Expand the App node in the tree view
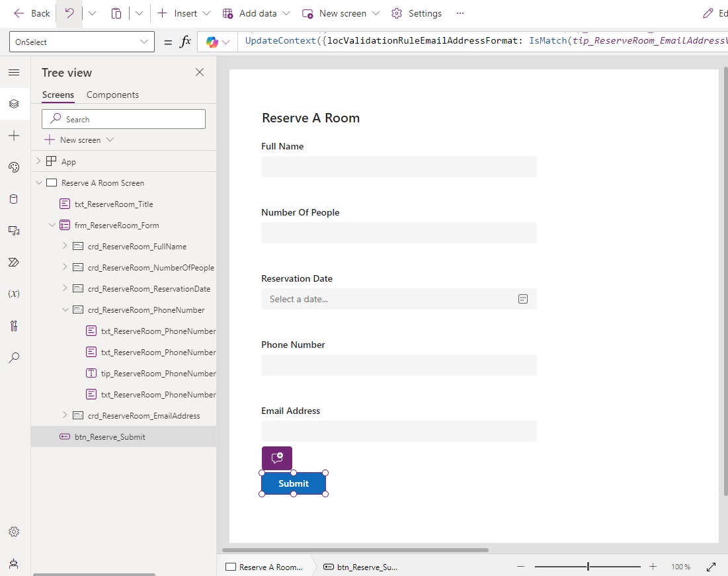 38,161
